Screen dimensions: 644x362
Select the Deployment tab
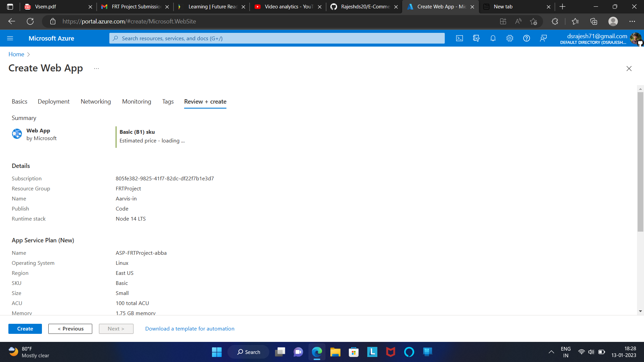[54, 102]
